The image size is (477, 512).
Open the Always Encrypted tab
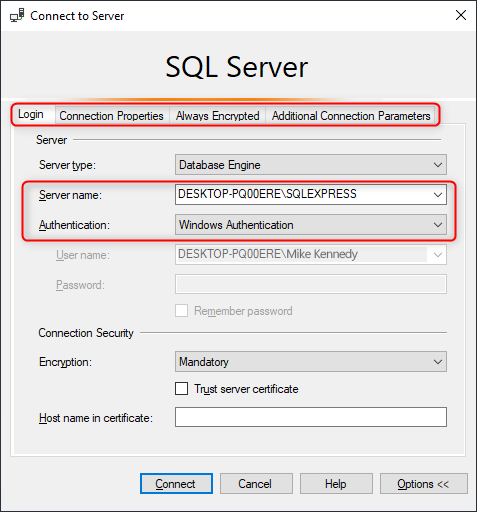[x=217, y=116]
